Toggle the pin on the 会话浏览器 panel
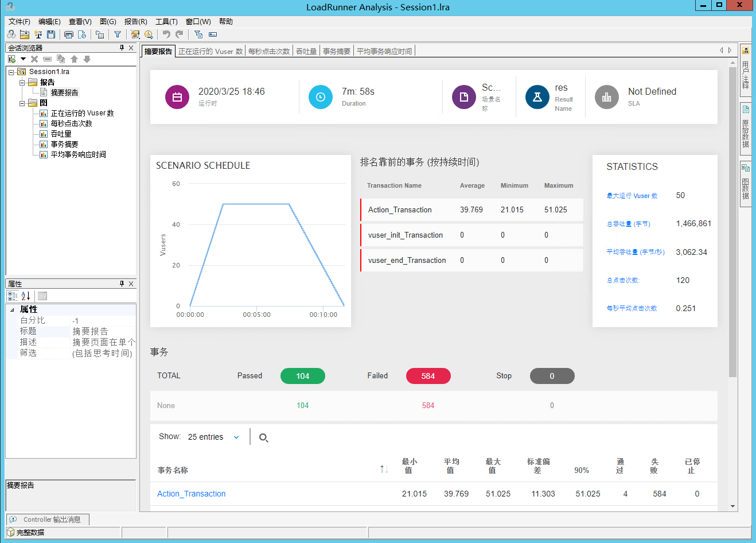This screenshot has width=756, height=543. [x=122, y=48]
